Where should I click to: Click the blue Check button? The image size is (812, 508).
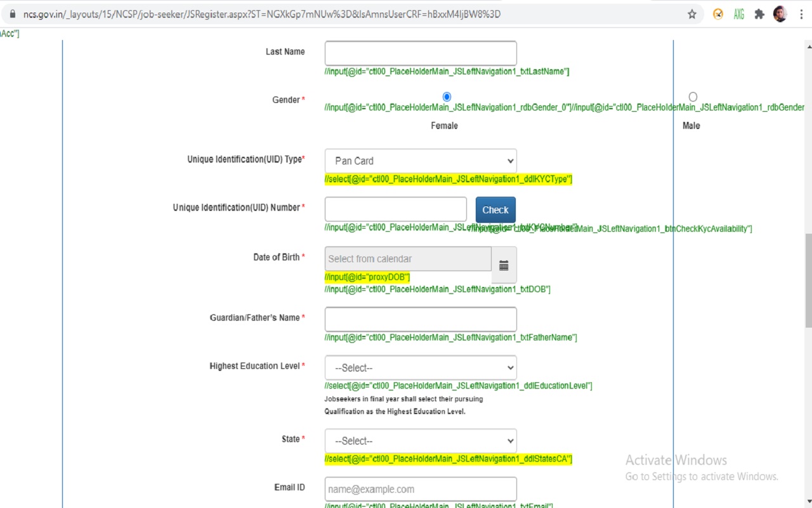coord(495,210)
